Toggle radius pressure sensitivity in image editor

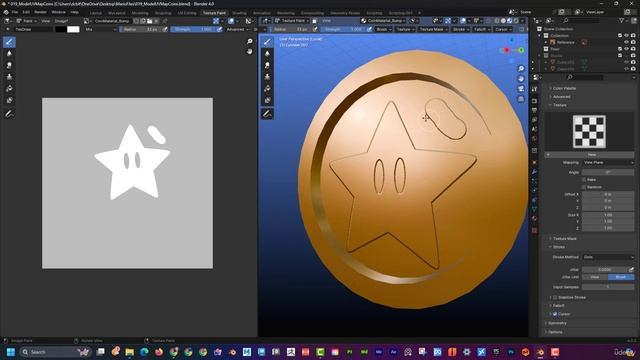coord(165,29)
